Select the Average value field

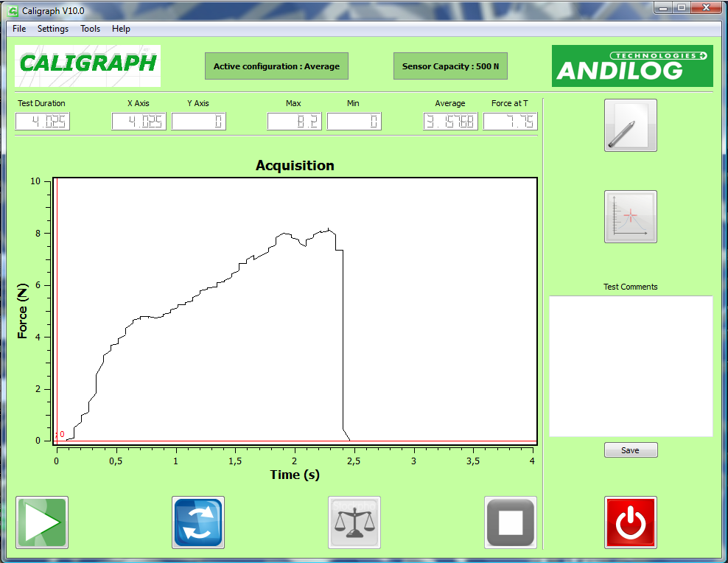click(x=450, y=122)
